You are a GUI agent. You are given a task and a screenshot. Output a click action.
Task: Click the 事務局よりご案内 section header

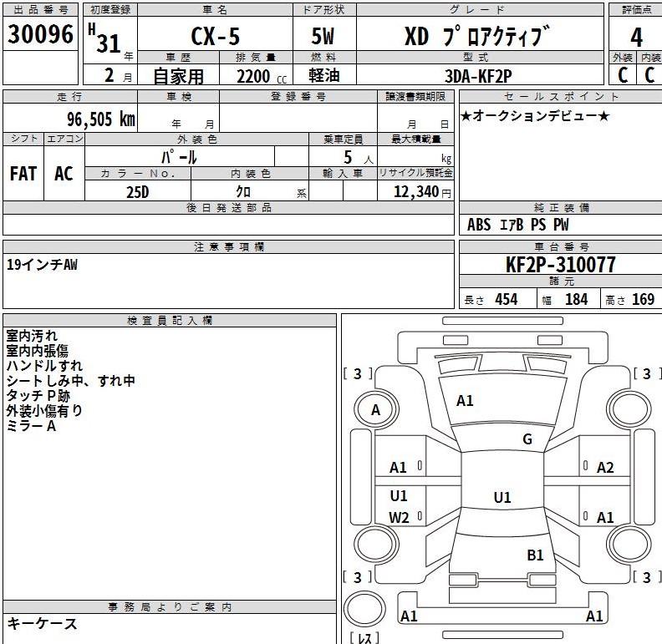170,607
